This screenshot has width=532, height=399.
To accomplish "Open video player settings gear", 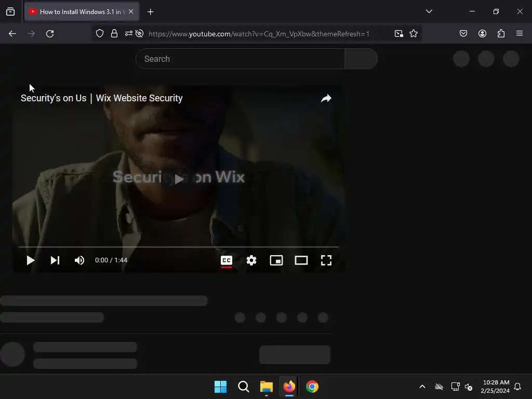I will tap(251, 260).
